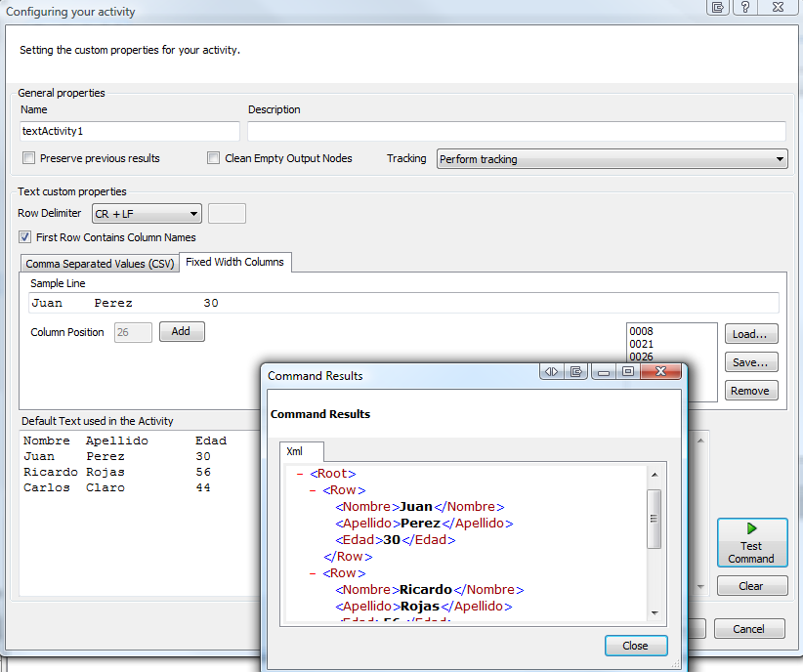
Task: Click the arrows icon in Command Results title bar
Action: click(552, 371)
